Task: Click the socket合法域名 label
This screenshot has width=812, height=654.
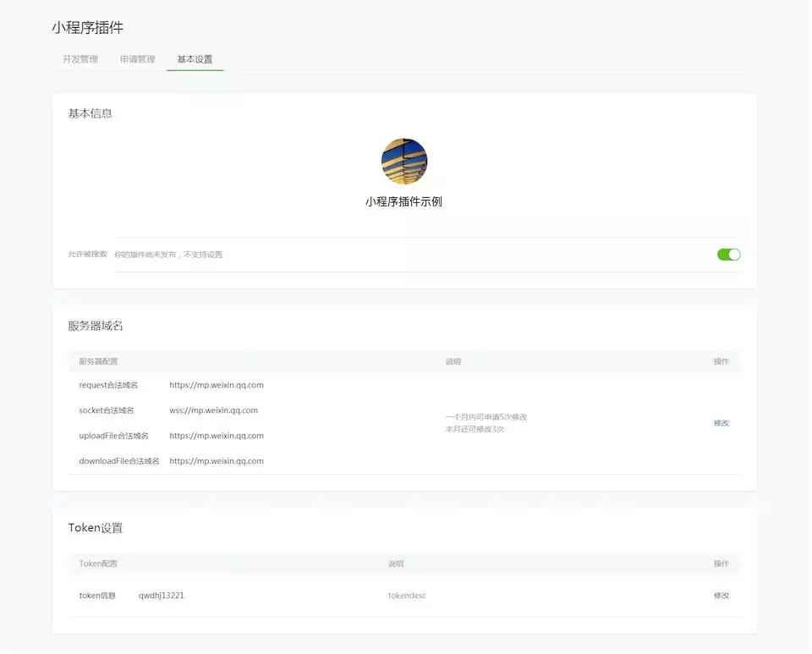Action: pos(107,410)
